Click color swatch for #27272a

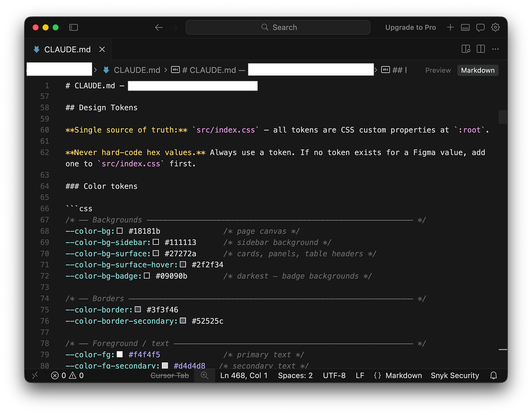156,253
